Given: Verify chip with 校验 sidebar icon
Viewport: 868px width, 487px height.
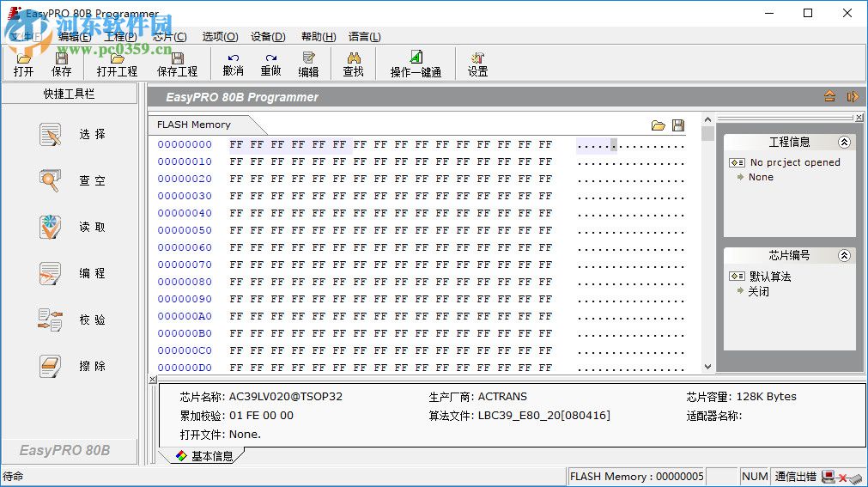Looking at the screenshot, I should click(x=50, y=320).
